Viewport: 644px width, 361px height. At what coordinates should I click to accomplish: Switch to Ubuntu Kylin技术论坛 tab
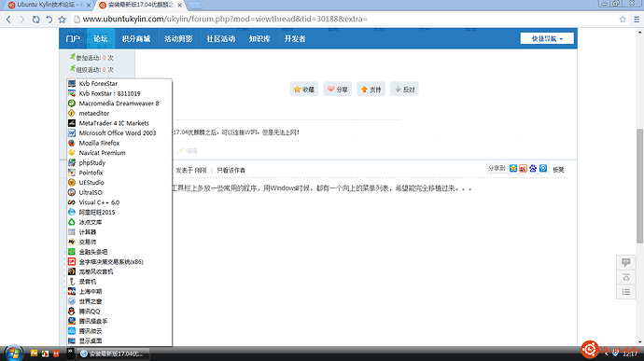[49, 5]
